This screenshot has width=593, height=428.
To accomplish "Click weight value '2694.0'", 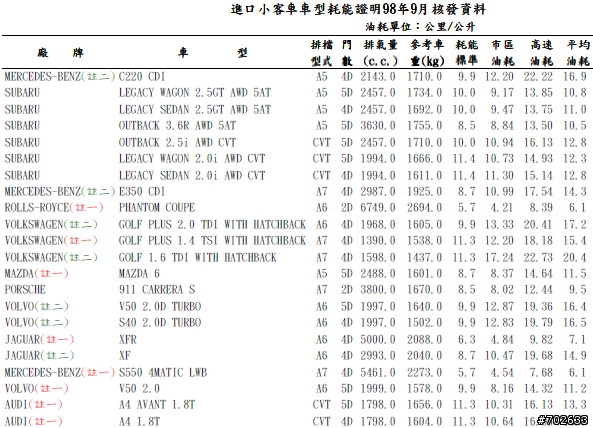I will [x=424, y=208].
